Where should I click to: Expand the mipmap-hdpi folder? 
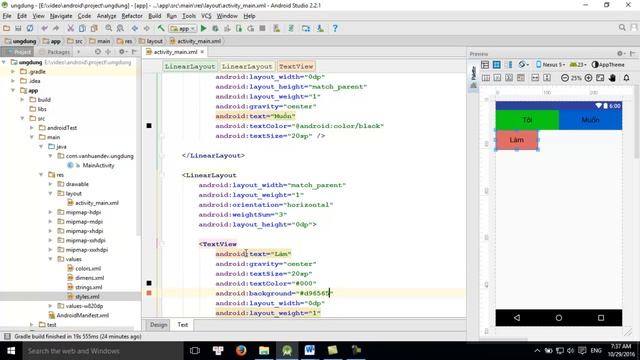[x=51, y=212]
